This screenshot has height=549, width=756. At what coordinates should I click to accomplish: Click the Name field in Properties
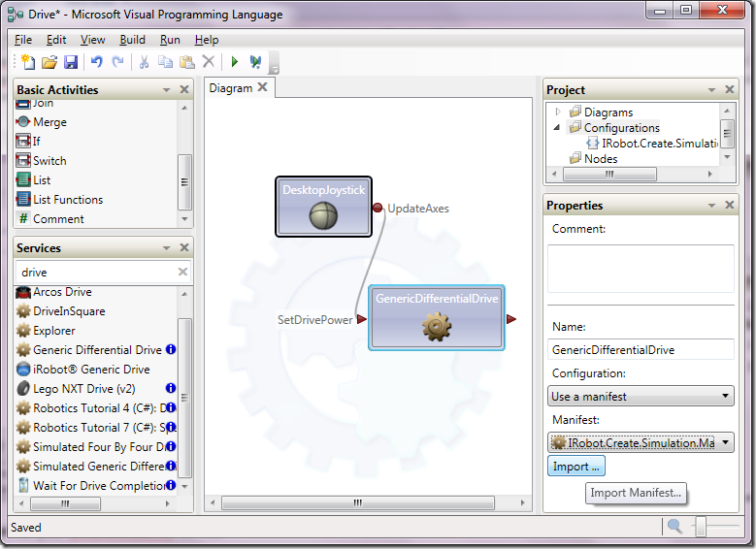pos(640,349)
